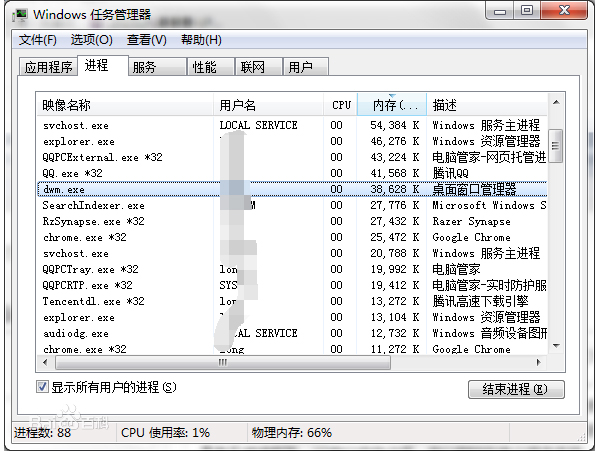600x451 pixels.
Task: Switch to the 性能 tab
Action: pos(204,68)
